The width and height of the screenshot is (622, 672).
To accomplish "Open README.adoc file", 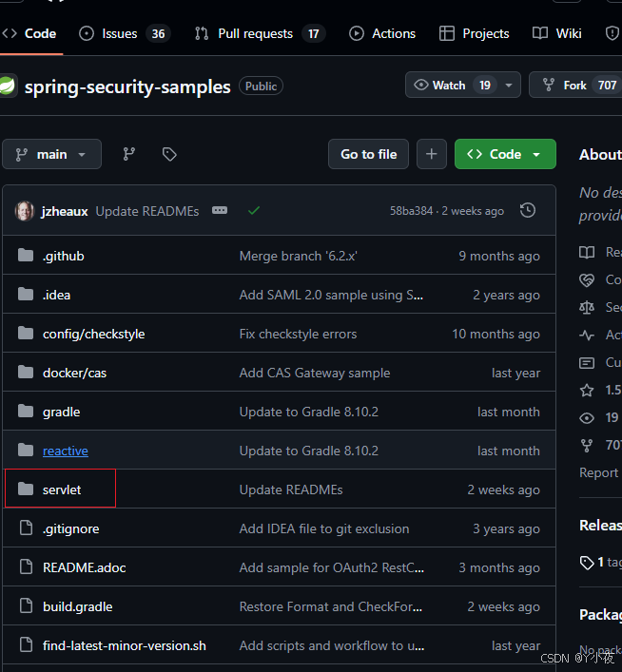I will pos(84,567).
